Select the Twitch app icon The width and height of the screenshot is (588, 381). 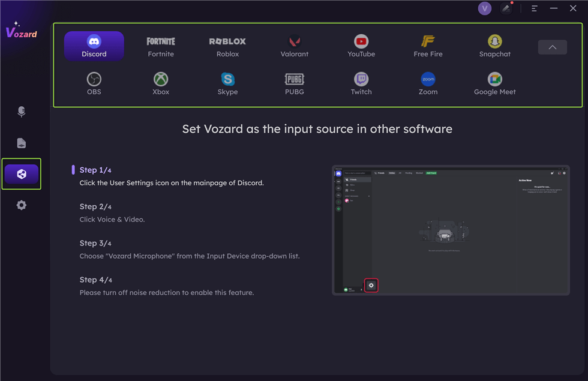pyautogui.click(x=361, y=84)
